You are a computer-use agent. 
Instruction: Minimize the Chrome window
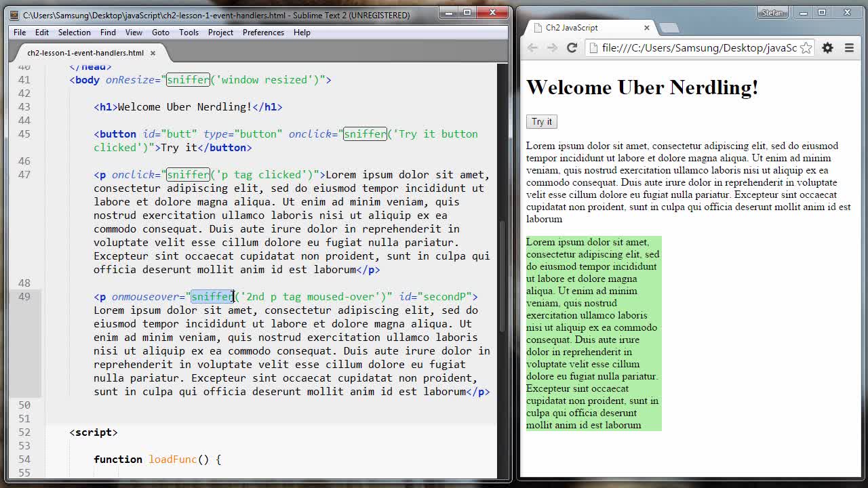click(803, 12)
